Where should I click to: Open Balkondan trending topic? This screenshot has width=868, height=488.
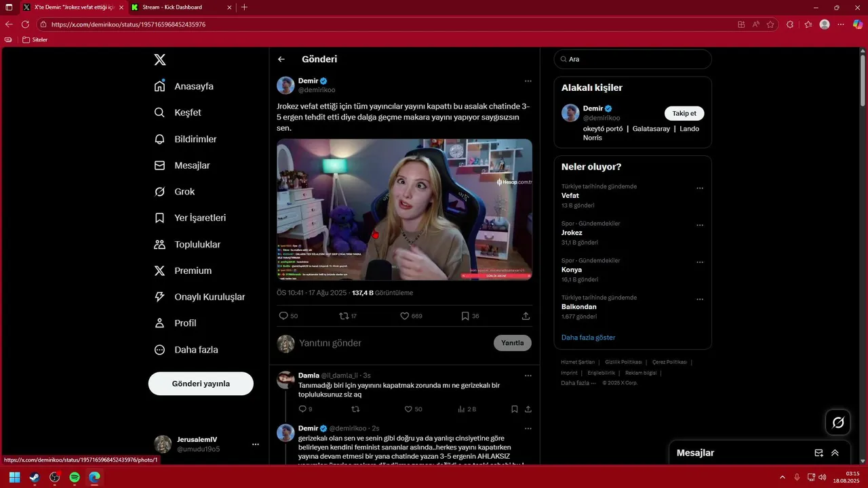pyautogui.click(x=579, y=307)
